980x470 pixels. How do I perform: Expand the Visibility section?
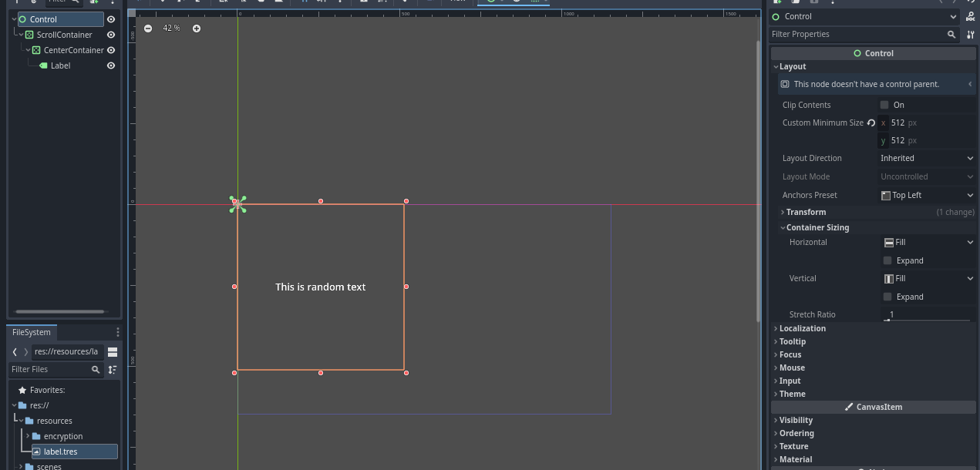(x=874, y=420)
